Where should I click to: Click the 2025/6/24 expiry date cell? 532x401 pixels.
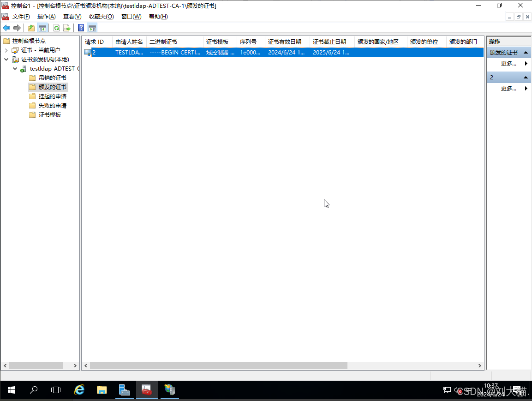[x=332, y=52]
